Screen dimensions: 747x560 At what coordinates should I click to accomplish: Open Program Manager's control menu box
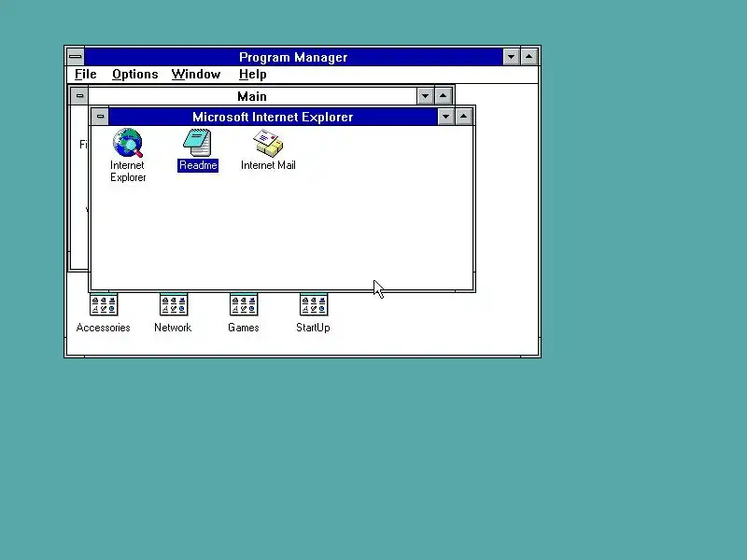(x=76, y=57)
